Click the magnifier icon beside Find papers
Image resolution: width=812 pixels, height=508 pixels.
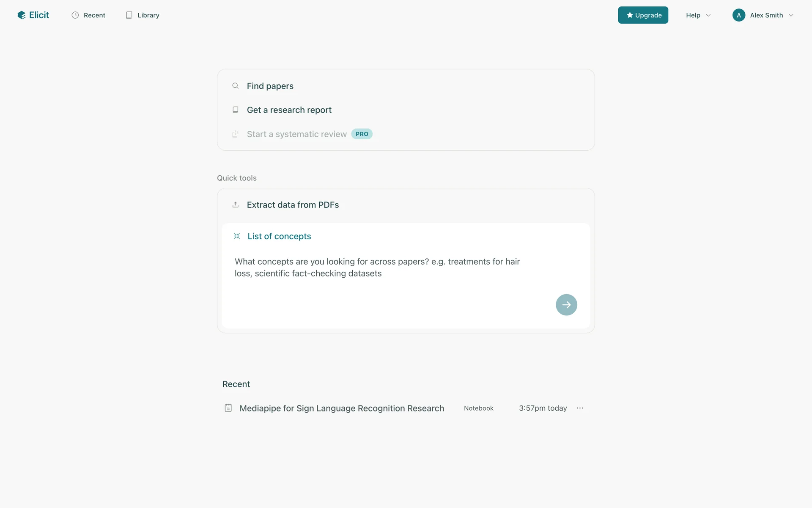236,86
